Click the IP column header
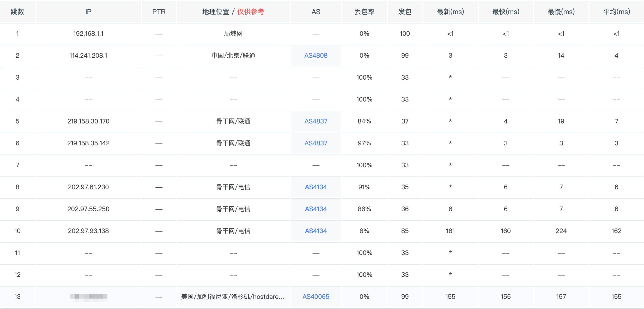This screenshot has height=309, width=644. pyautogui.click(x=88, y=12)
